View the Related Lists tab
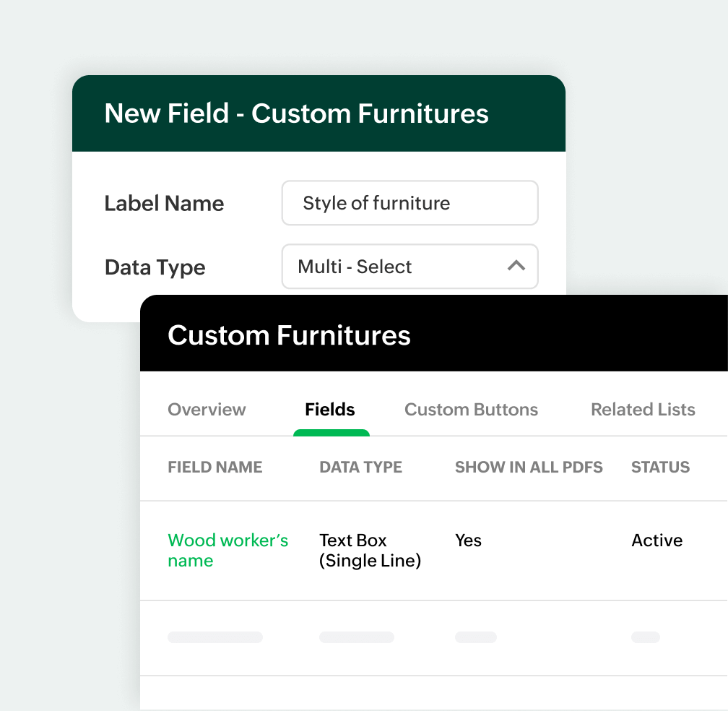Viewport: 728px width, 711px height. tap(642, 410)
